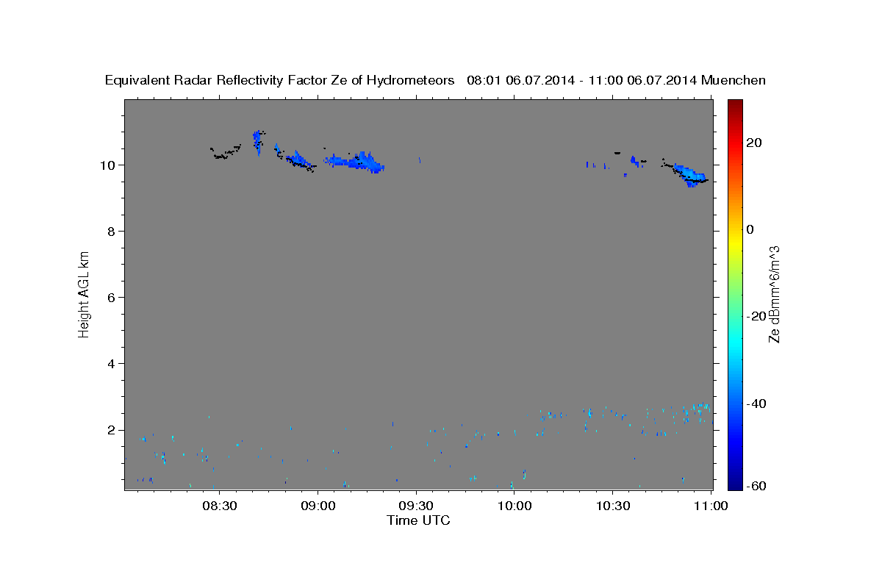Viewport: 882px width, 588px height.
Task: Click the Ze dBmm^6/m^3 colorbar label
Action: [774, 294]
